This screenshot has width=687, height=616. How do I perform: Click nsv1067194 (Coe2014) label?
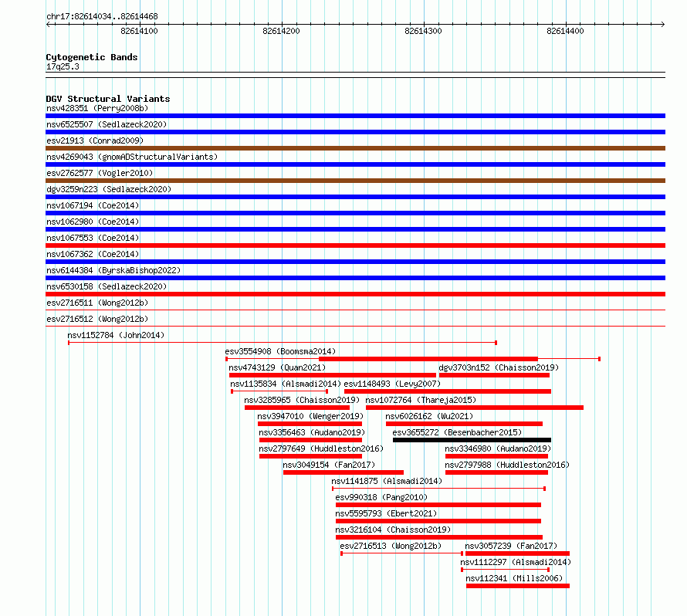click(x=93, y=205)
